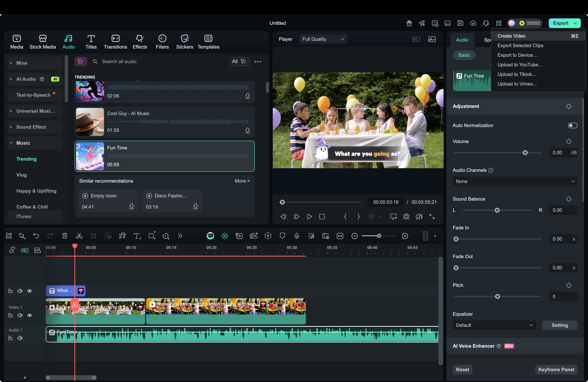Open the Keyframe Panel
This screenshot has height=382, width=588.
pyautogui.click(x=556, y=369)
